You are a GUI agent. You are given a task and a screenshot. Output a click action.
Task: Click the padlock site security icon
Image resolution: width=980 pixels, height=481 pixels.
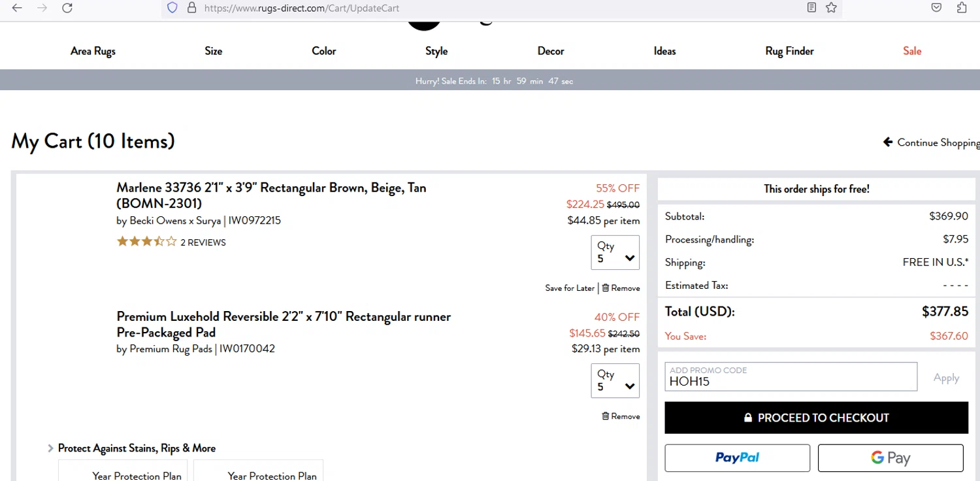[191, 8]
